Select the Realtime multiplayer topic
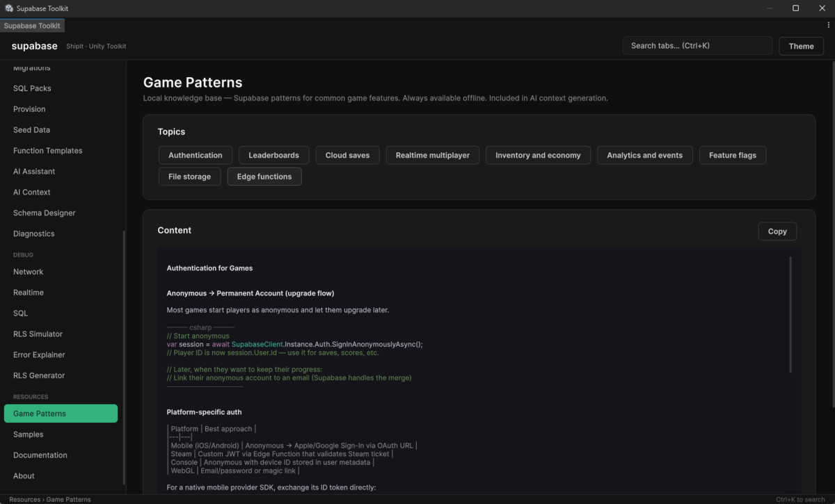Image resolution: width=835 pixels, height=504 pixels. 433,155
